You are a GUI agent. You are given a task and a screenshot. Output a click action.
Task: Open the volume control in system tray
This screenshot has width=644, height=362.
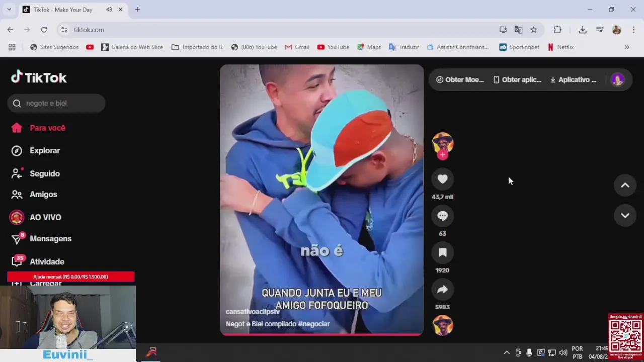click(563, 352)
